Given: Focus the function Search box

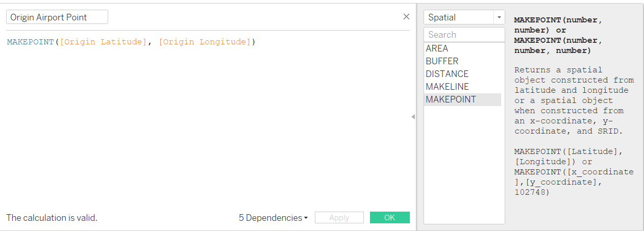Looking at the screenshot, I should [x=464, y=35].
